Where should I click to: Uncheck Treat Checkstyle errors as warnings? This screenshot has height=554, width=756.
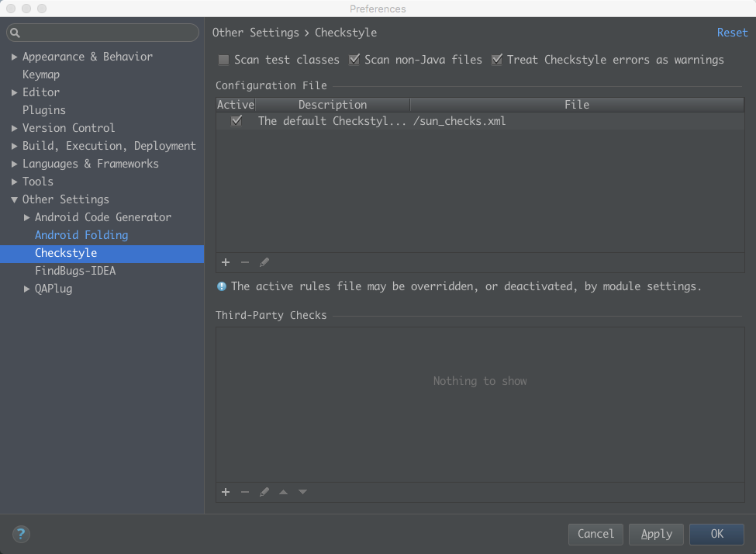497,60
